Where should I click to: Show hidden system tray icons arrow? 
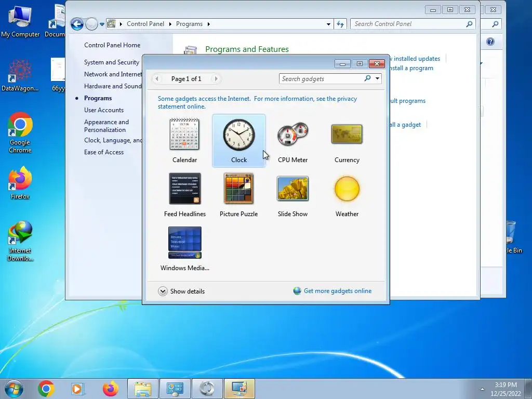pyautogui.click(x=482, y=389)
